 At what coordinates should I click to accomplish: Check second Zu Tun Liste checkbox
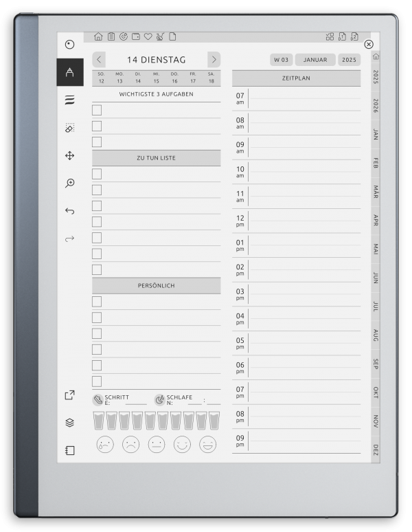click(97, 190)
